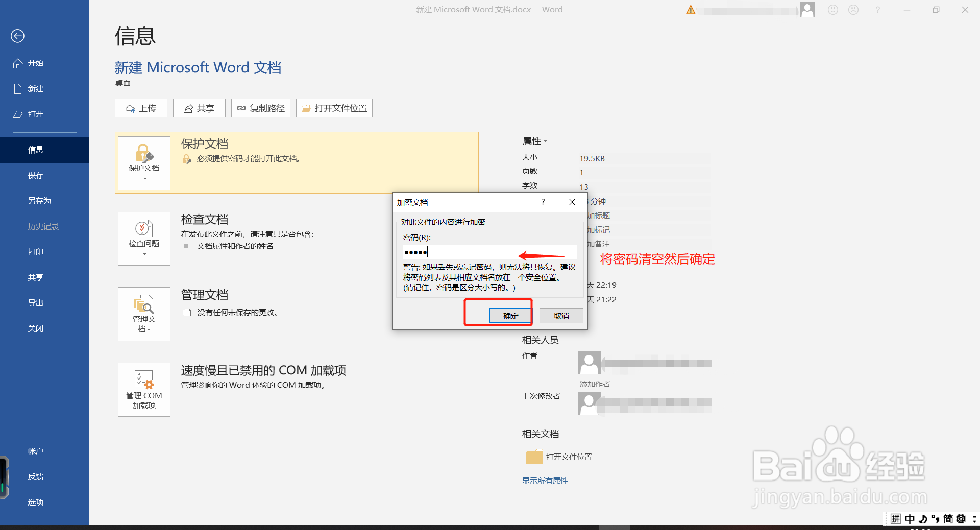980x530 pixels.
Task: Click the last modifier avatar picture
Action: [x=589, y=404]
